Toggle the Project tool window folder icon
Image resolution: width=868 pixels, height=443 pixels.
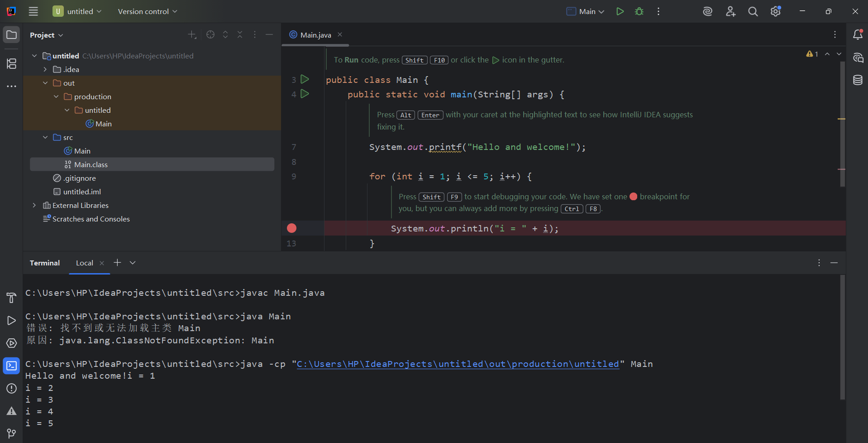(x=11, y=35)
